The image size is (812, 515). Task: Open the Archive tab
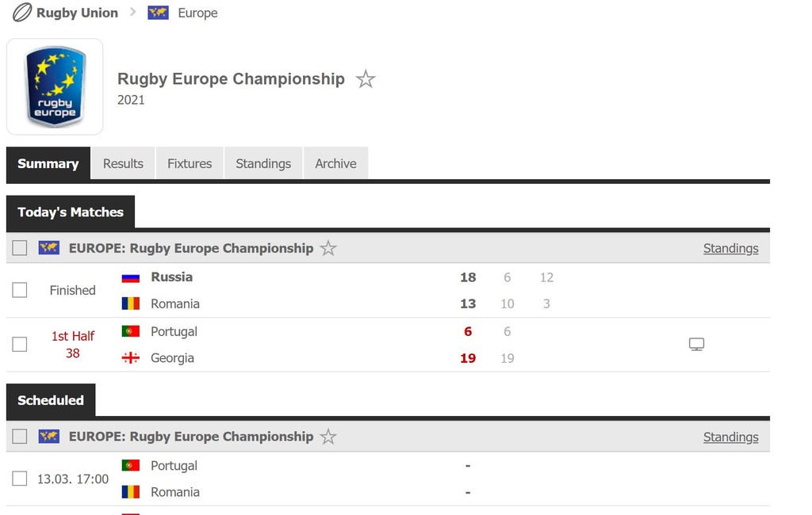tap(335, 163)
